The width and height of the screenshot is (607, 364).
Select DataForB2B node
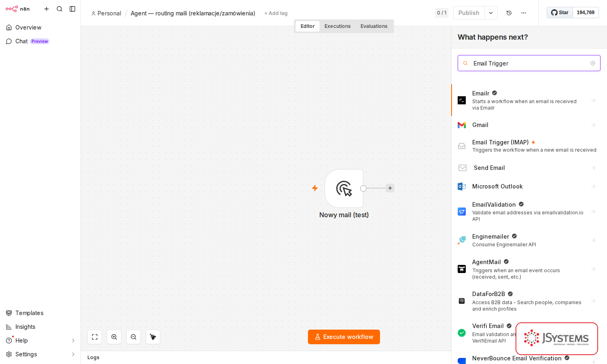point(529,301)
